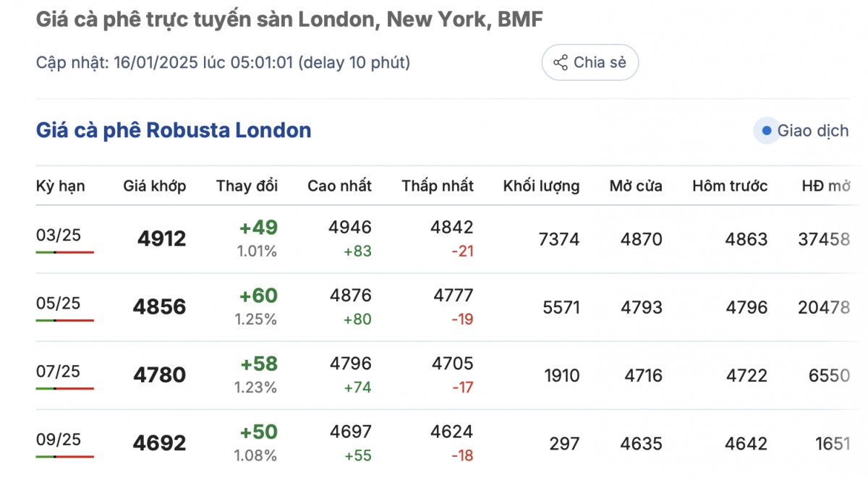
Task: Click the Khối lượng column header
Action: (541, 186)
